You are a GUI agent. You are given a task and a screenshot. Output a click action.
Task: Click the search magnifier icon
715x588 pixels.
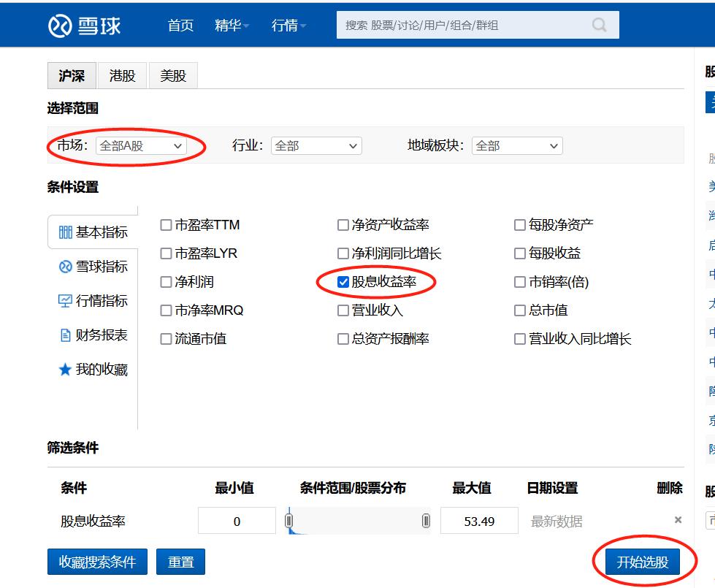tap(600, 25)
